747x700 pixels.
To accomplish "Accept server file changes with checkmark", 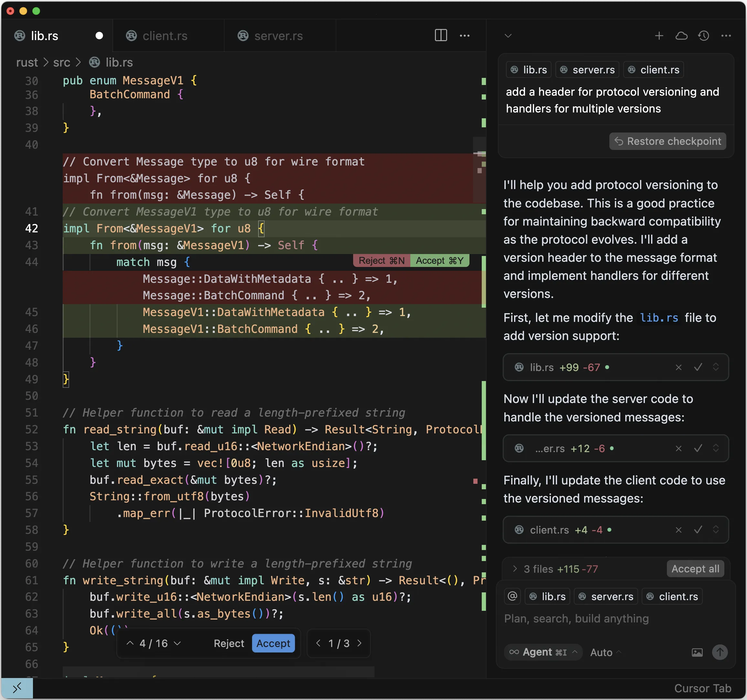I will click(698, 449).
